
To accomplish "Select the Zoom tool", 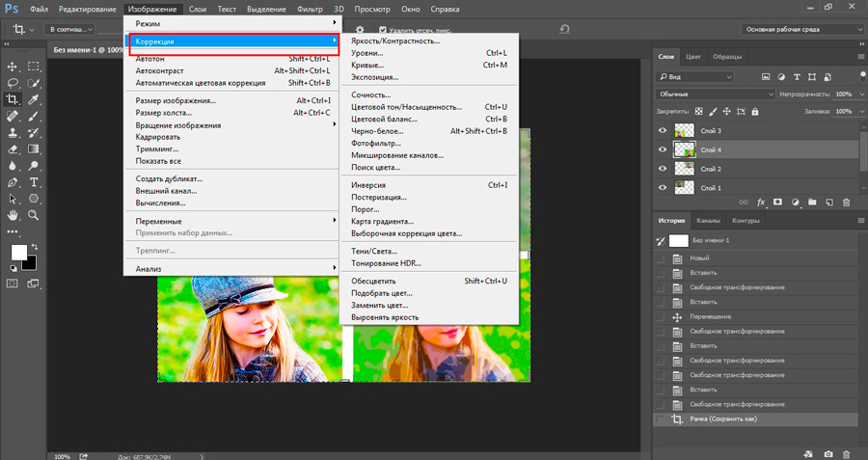I will point(33,215).
